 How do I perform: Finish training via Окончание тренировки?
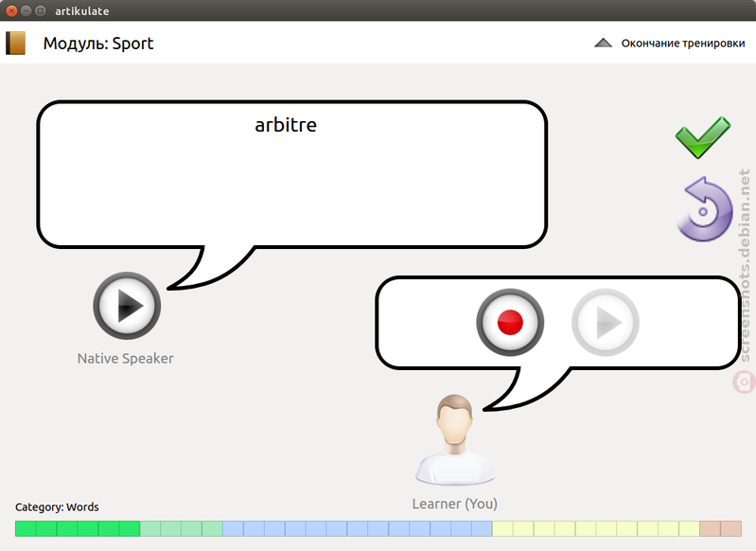pos(683,43)
